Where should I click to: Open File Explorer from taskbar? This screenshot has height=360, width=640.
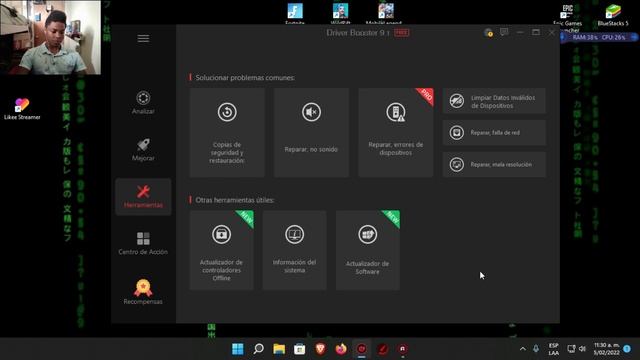[x=279, y=349]
